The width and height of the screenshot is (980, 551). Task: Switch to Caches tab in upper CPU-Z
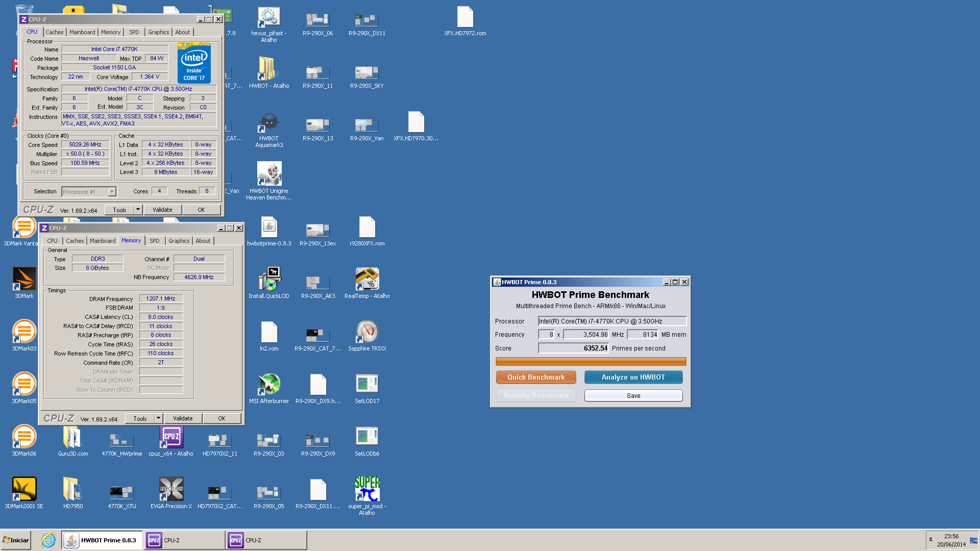point(55,32)
